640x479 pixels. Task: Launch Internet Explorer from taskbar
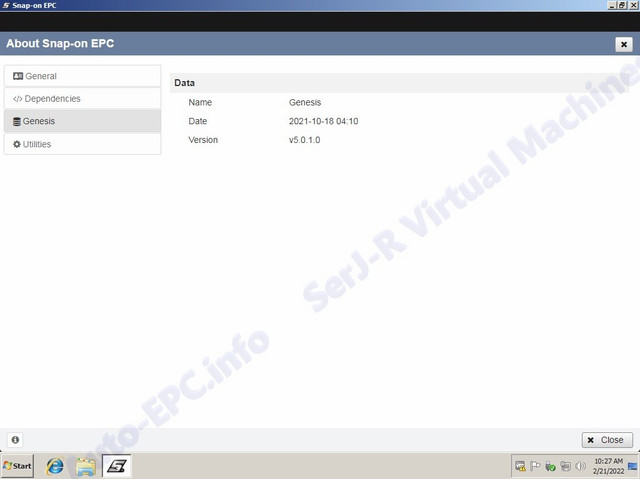click(x=55, y=466)
